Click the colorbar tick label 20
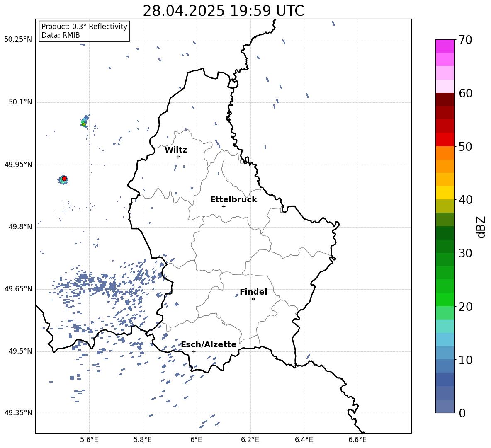491x448 pixels. click(465, 307)
